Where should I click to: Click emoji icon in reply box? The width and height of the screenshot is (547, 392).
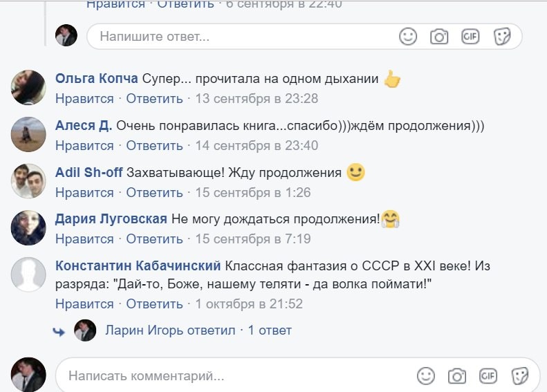click(x=408, y=37)
